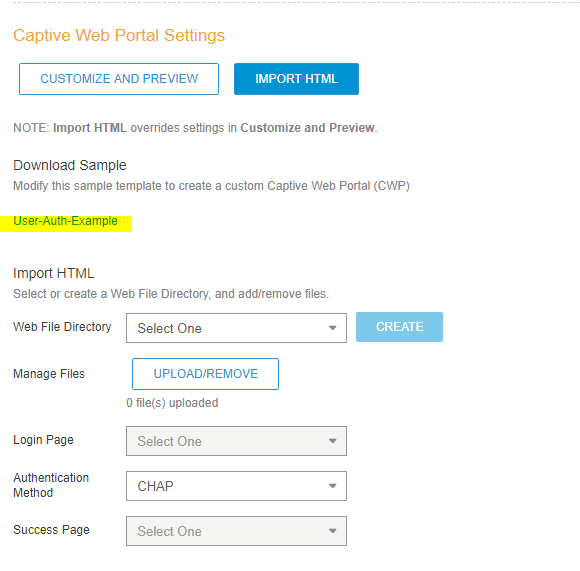580x571 pixels.
Task: Click the Manage Files label
Action: click(x=49, y=374)
